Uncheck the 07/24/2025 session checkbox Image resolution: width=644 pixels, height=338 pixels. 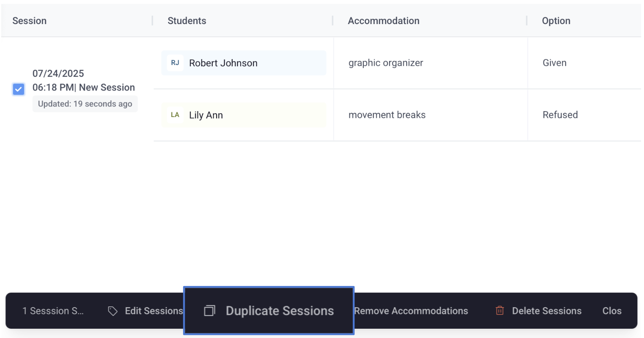(19, 89)
